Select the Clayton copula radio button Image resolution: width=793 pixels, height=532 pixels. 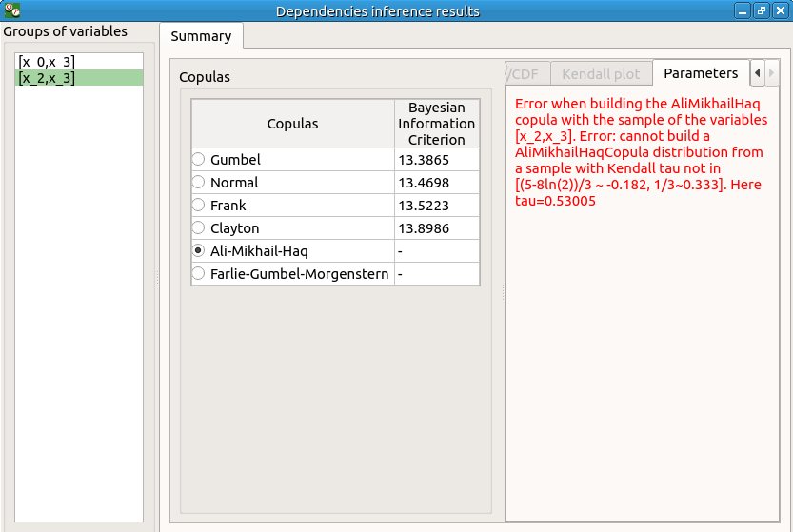[199, 228]
